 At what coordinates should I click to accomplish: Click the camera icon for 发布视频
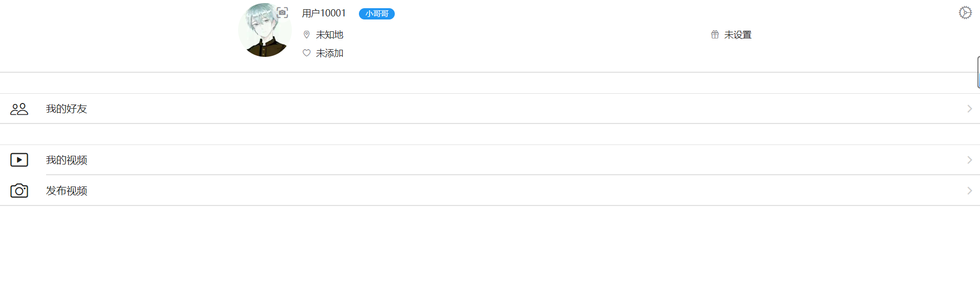(x=19, y=191)
